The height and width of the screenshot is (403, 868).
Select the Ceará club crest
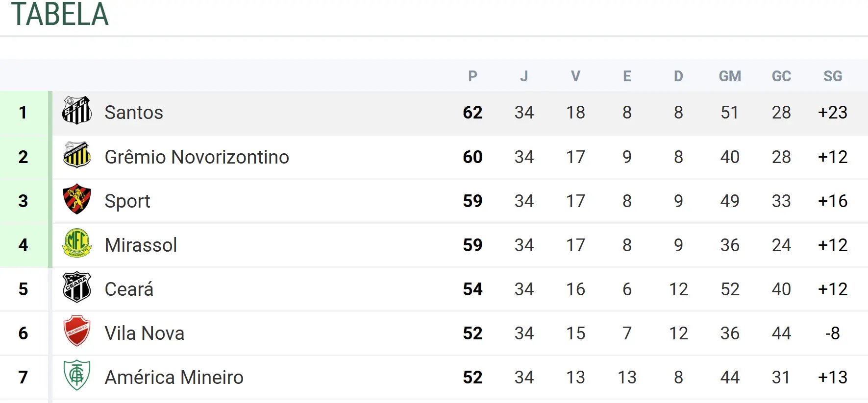77,287
